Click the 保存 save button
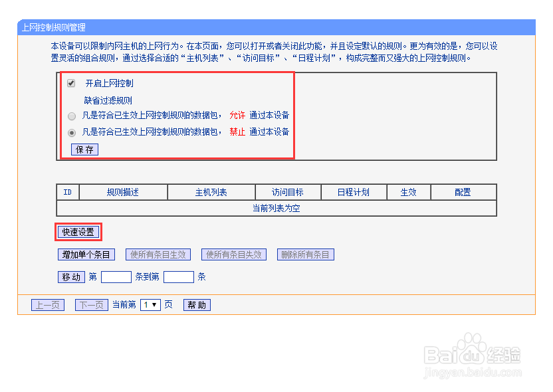This screenshot has width=553, height=392. (x=84, y=149)
